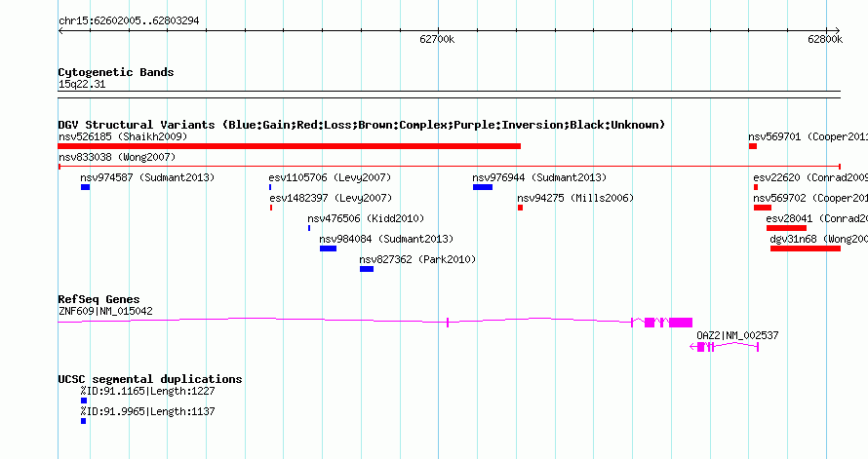Click the OAZ2 gene's leftmost exon block

(700, 347)
